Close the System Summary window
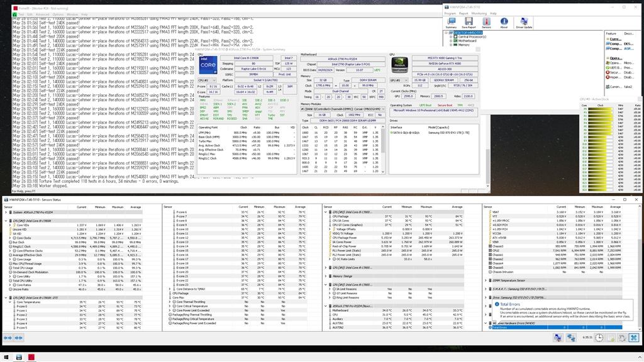Image resolution: width=644 pixels, height=362 pixels. (x=477, y=49)
